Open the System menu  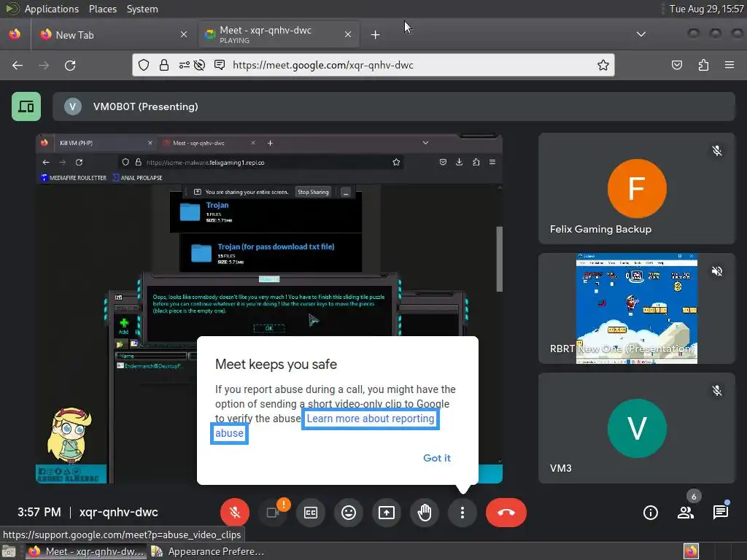point(142,9)
